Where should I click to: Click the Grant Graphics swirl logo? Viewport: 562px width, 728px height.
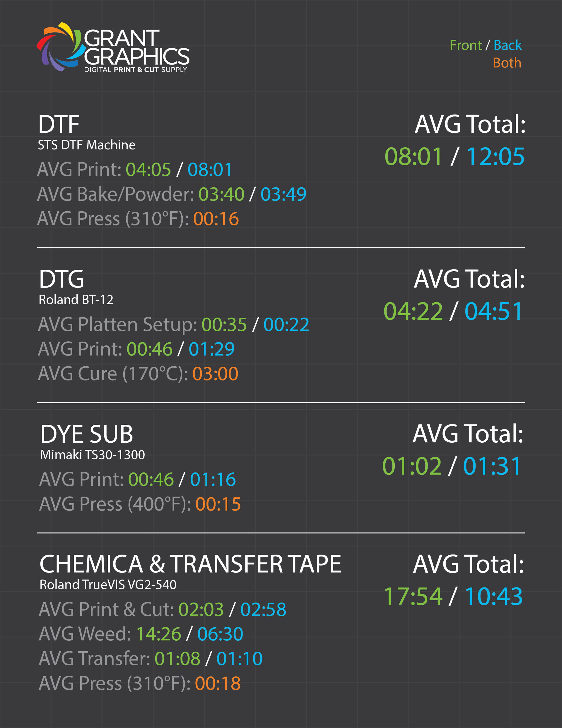[59, 47]
